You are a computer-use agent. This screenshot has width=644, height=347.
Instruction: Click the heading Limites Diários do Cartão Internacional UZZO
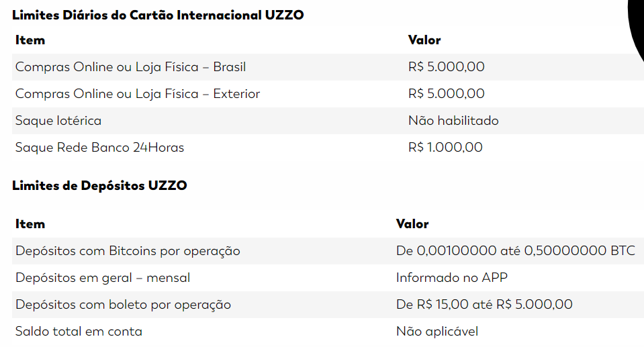point(158,15)
